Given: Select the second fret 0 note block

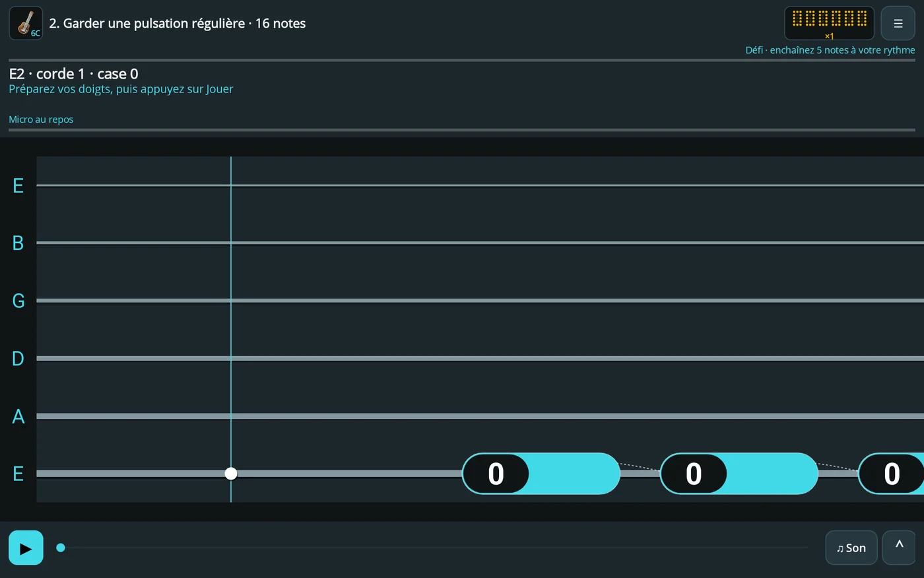Looking at the screenshot, I should click(739, 474).
